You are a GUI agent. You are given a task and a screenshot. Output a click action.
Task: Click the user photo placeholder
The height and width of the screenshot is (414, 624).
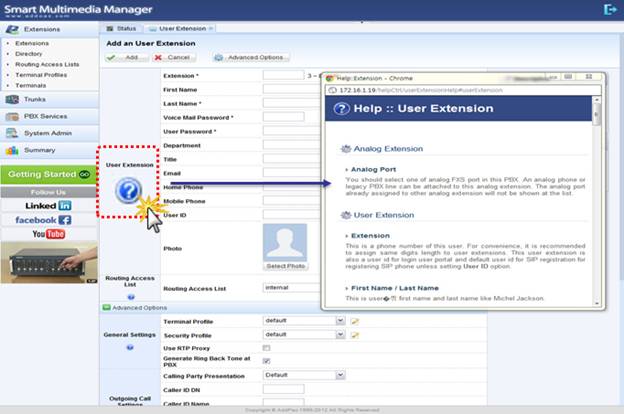point(285,242)
